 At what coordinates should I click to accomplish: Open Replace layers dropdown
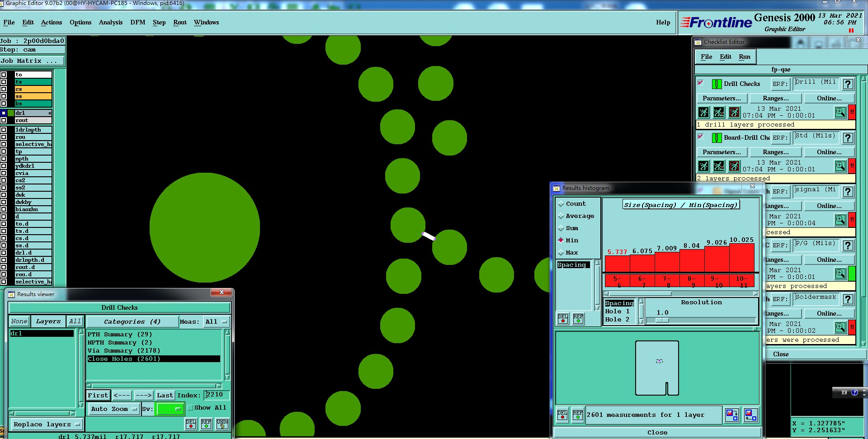[x=47, y=425]
